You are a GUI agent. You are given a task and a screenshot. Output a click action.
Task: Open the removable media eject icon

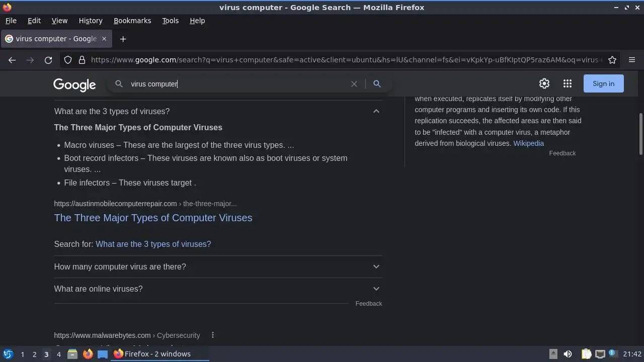pos(553,354)
